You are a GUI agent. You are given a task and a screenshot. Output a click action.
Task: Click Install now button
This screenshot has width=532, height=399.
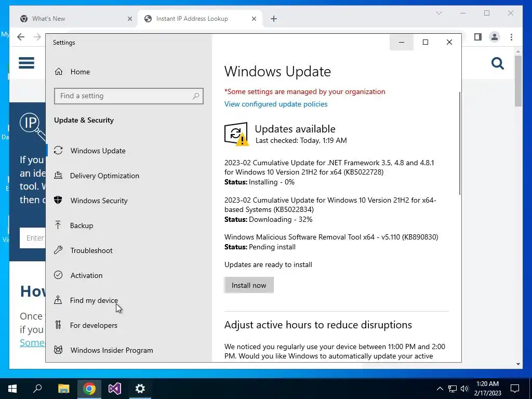pyautogui.click(x=249, y=285)
